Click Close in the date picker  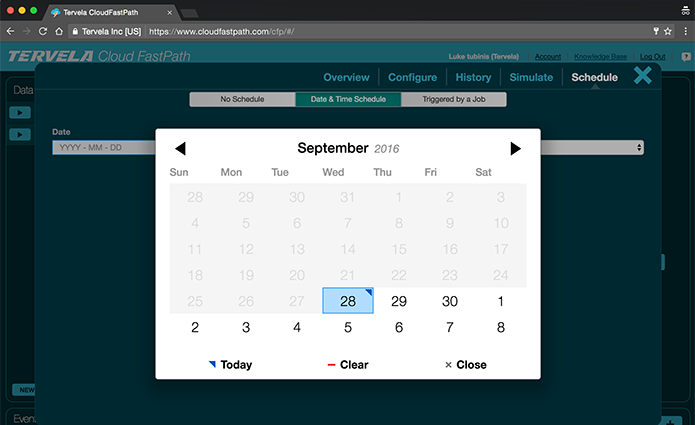click(x=465, y=365)
